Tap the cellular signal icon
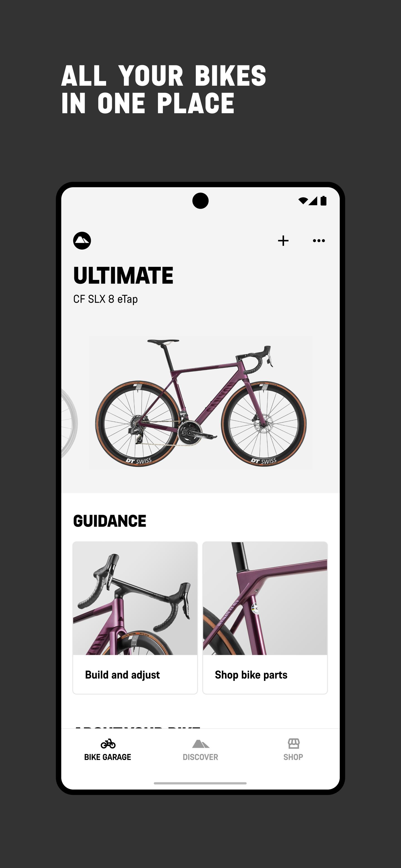 313,201
